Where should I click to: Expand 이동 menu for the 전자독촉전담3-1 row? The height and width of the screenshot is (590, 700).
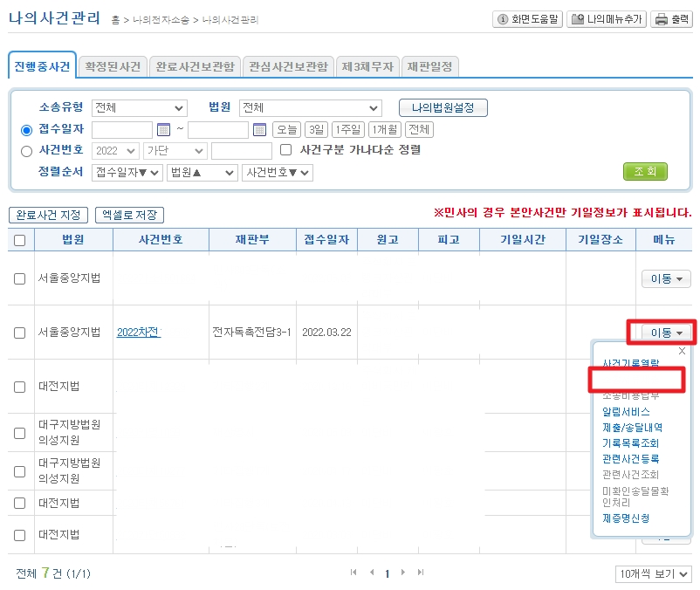(x=666, y=333)
